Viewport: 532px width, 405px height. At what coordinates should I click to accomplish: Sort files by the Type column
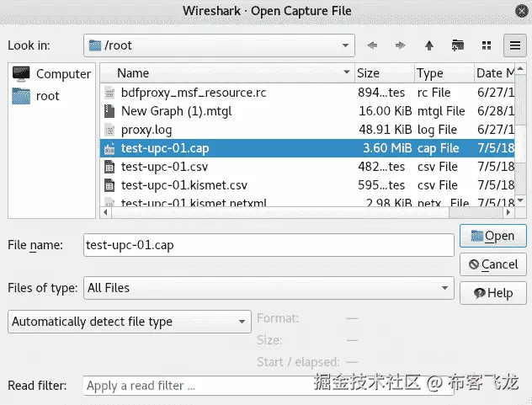444,73
